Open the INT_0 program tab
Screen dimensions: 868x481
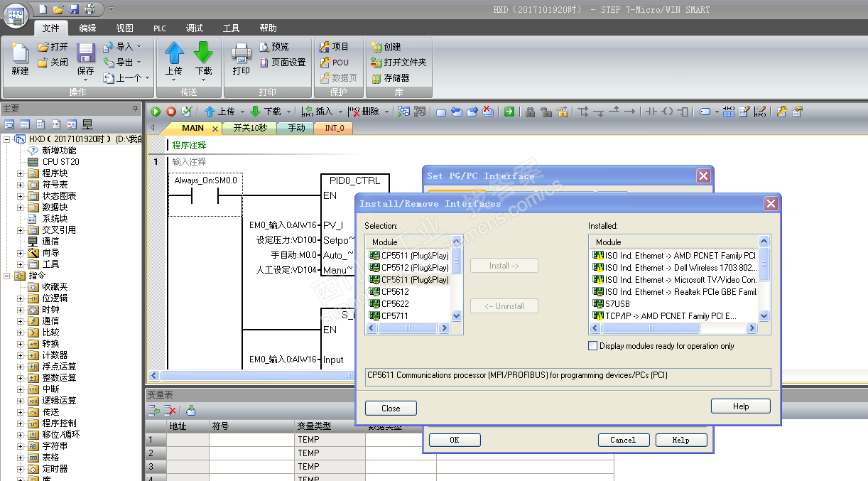click(x=334, y=129)
